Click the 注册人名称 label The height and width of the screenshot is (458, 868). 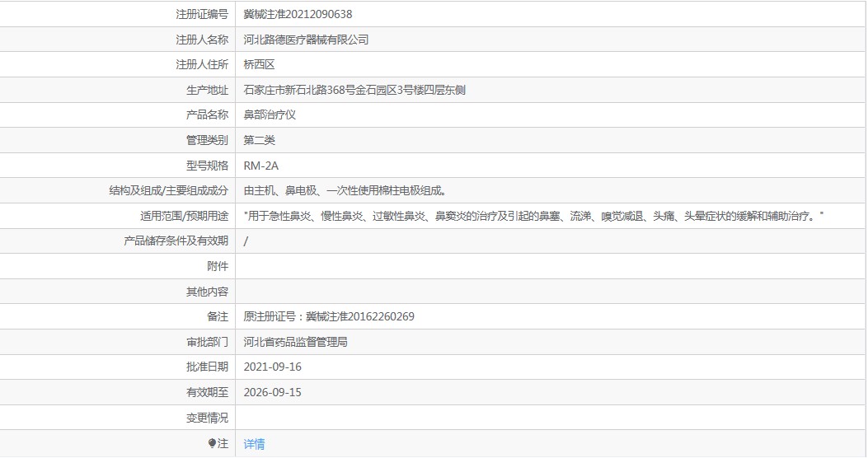202,40
